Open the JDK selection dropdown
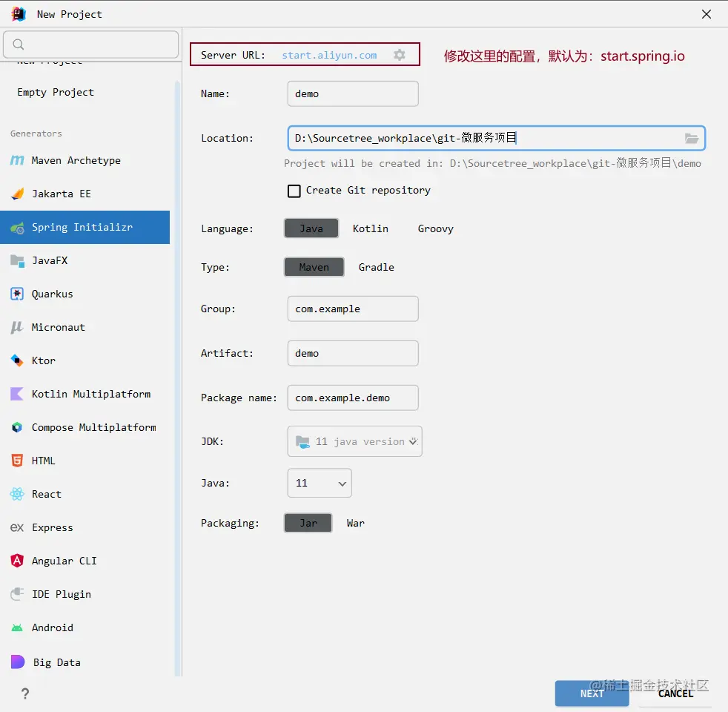Image resolution: width=728 pixels, height=712 pixels. point(354,441)
